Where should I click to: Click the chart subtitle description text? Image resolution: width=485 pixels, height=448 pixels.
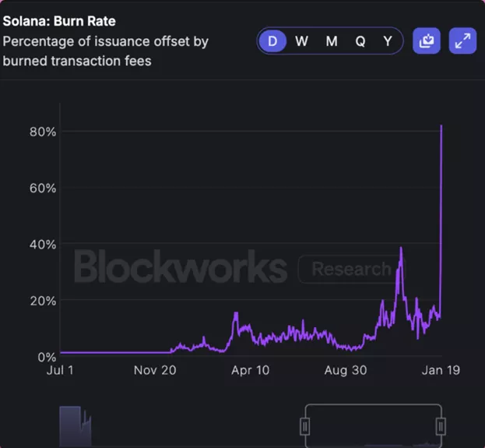105,51
